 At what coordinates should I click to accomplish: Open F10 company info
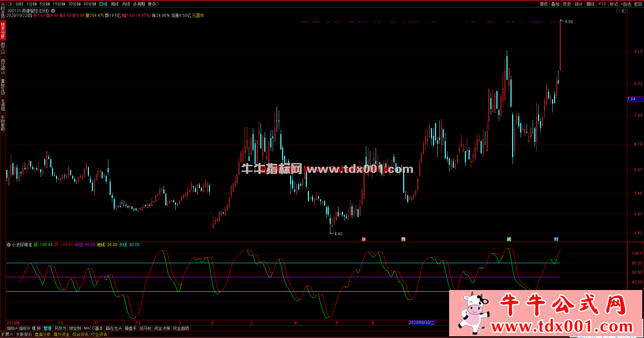[602, 4]
